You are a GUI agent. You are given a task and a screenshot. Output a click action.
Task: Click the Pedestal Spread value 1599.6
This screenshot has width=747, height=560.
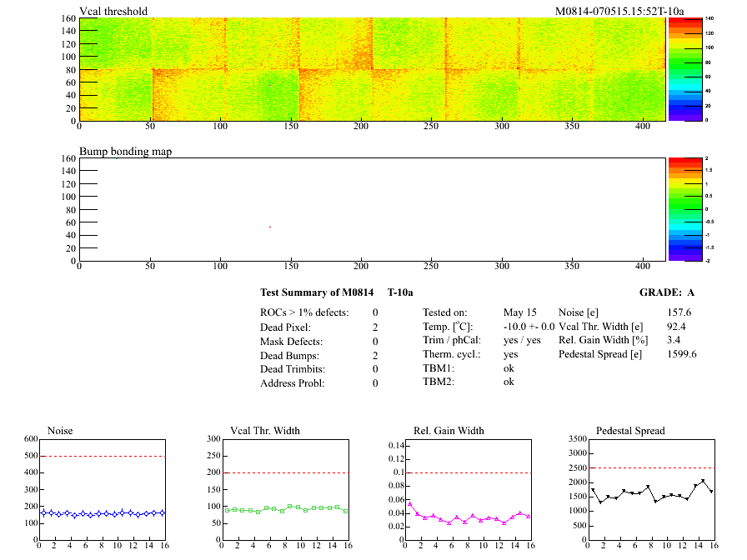682,354
